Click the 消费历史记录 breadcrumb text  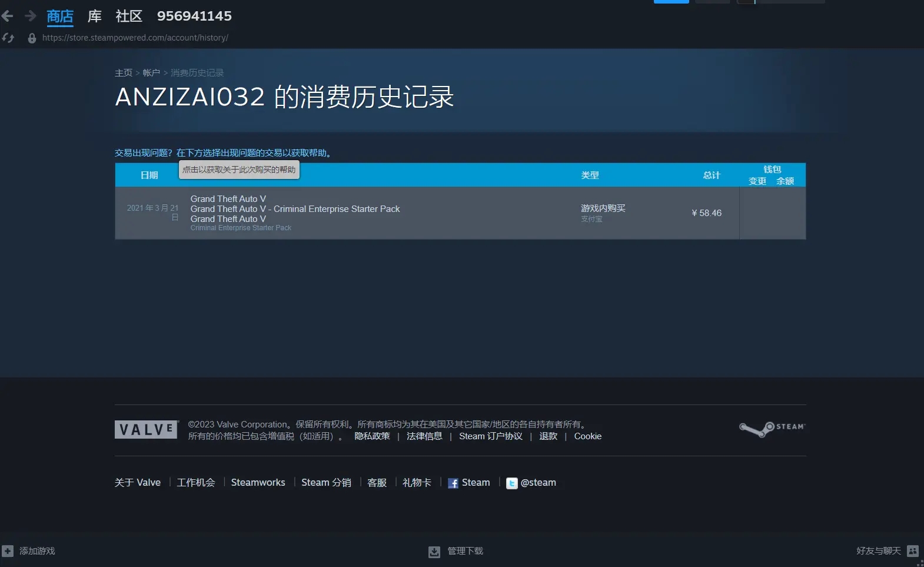(x=197, y=73)
